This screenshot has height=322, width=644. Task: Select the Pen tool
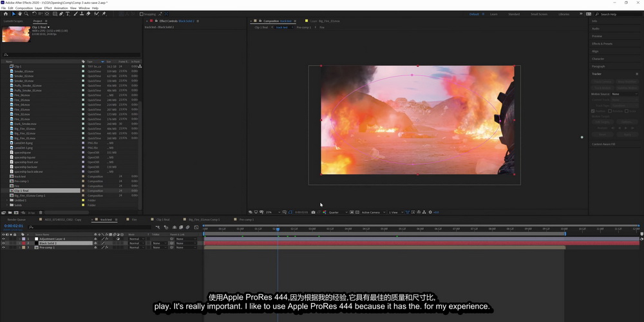coord(61,14)
